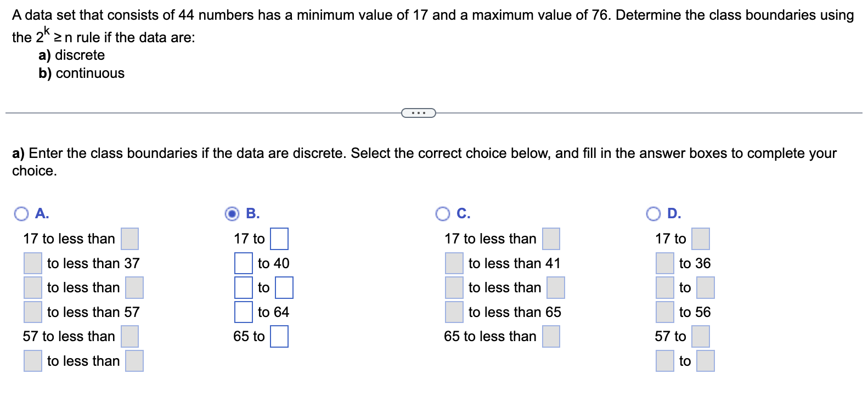Click the box before "to less than 41" in choice C
The width and height of the screenshot is (868, 408).
click(453, 263)
